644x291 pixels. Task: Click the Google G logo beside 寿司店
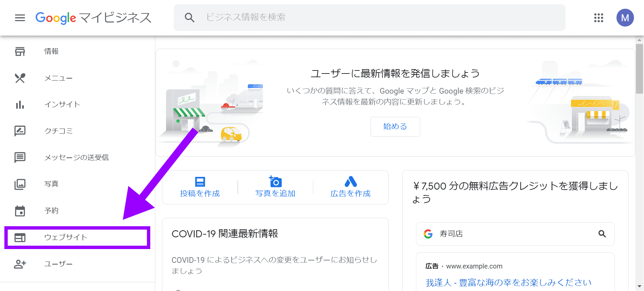tap(428, 234)
